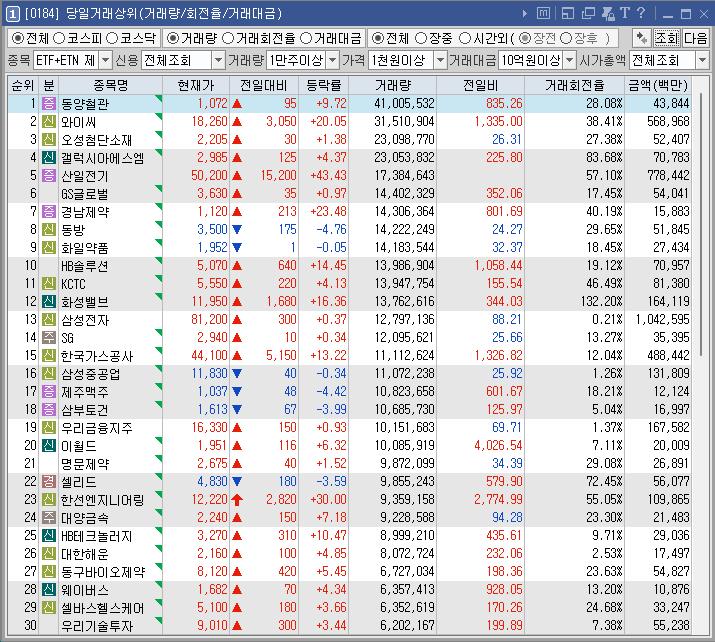715x642 pixels.
Task: Open the 신용 전체조회 dropdown
Action: tap(218, 60)
